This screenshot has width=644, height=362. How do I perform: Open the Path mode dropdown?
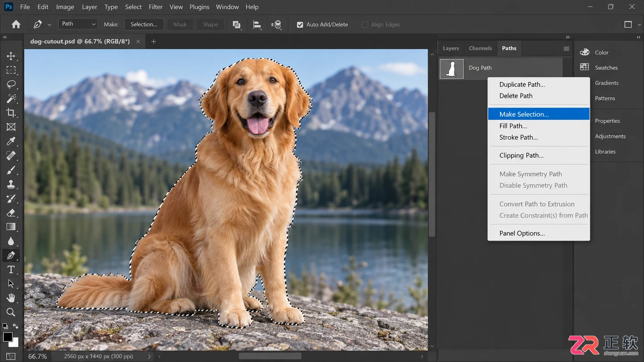(78, 24)
